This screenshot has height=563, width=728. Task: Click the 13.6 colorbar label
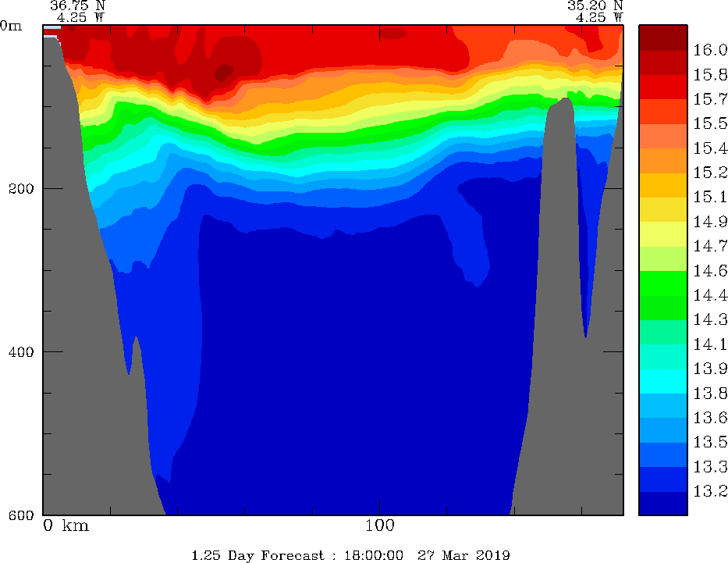[x=710, y=418]
